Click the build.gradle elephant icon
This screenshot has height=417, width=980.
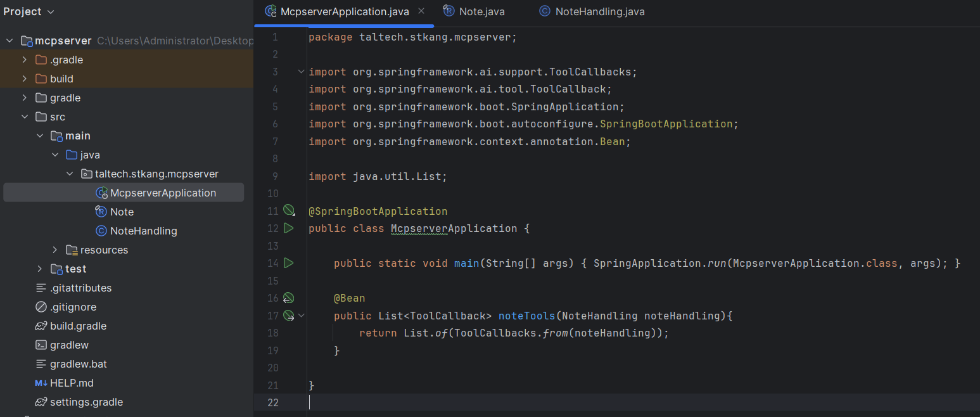[x=41, y=326]
